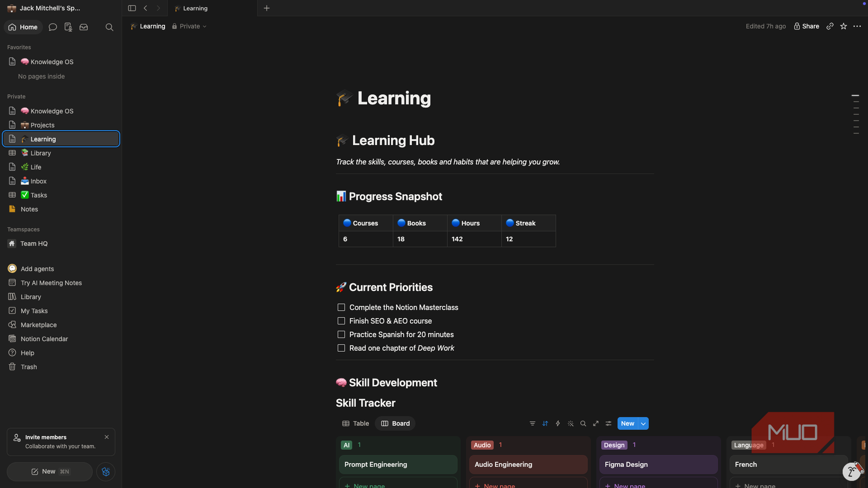Screen dimensions: 868x488
Task: Open the Figma Design card
Action: tap(659, 465)
